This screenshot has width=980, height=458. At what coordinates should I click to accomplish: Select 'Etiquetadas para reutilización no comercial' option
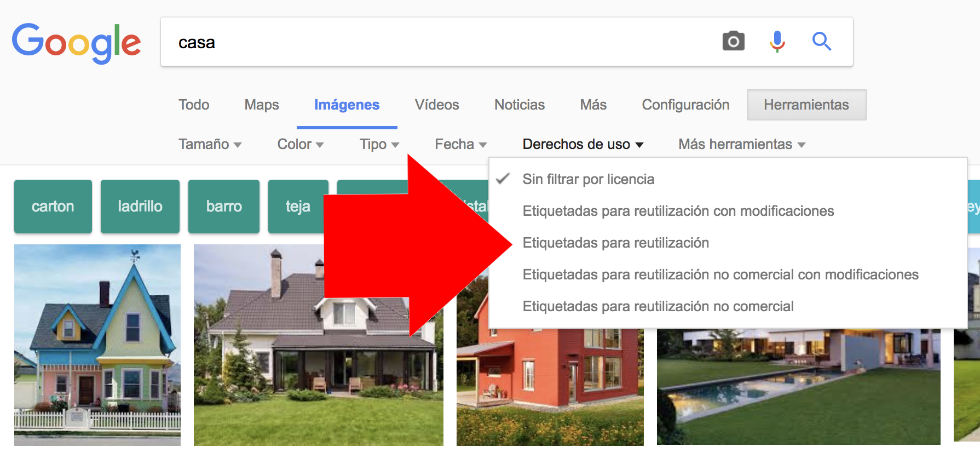658,306
